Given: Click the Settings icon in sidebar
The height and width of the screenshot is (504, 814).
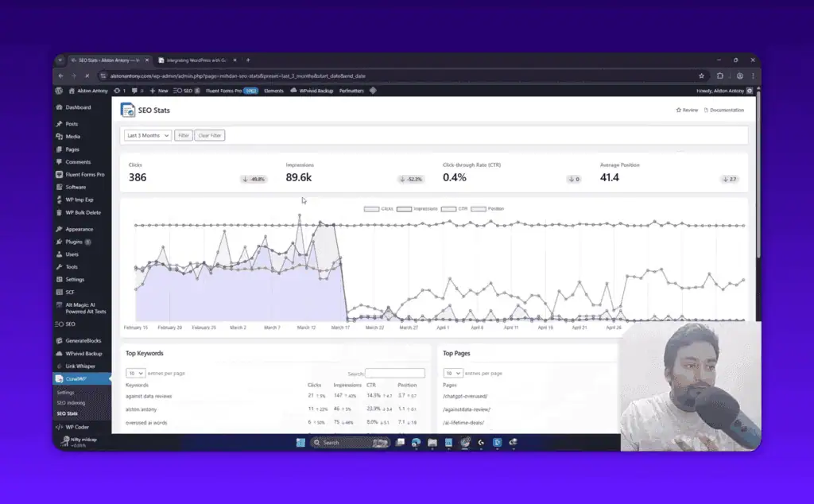Looking at the screenshot, I should (59, 279).
